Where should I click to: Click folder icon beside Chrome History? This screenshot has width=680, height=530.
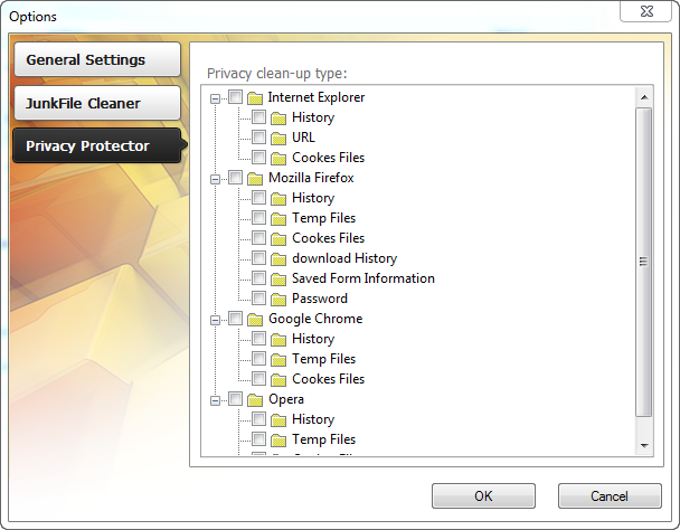pos(278,340)
